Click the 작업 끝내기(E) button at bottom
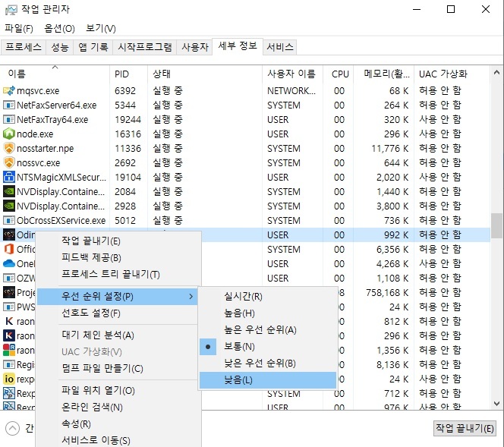The height and width of the screenshot is (447, 504). point(465,429)
